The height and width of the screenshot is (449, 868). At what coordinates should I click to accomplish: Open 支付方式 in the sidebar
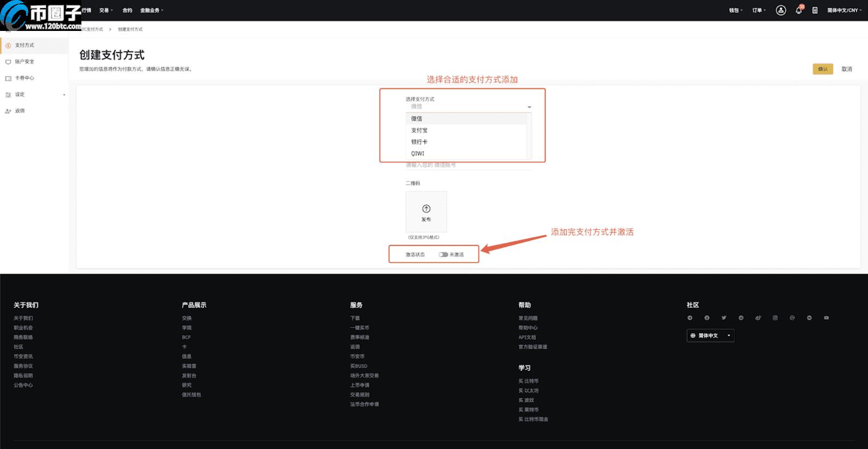click(x=24, y=46)
